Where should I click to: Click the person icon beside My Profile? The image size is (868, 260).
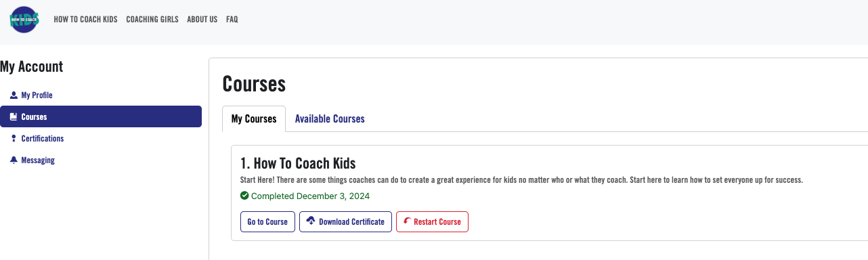coord(14,95)
